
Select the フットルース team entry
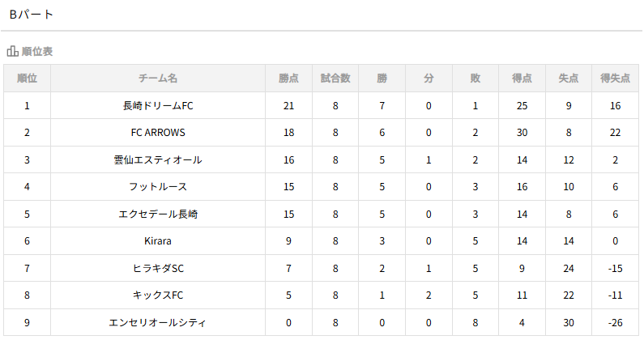pos(158,187)
